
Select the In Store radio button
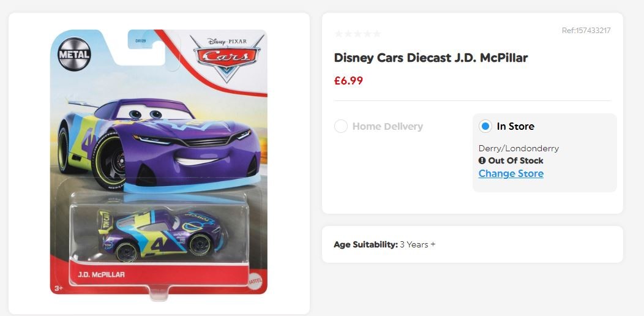(485, 126)
